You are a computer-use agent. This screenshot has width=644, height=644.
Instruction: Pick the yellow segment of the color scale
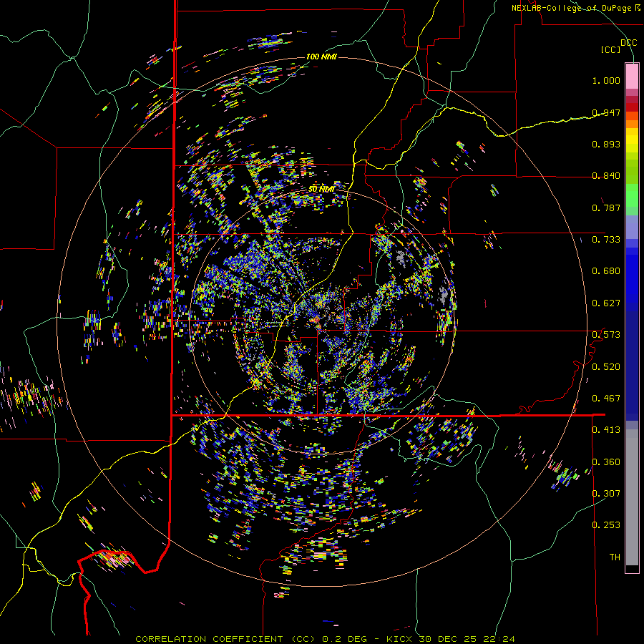(x=632, y=140)
